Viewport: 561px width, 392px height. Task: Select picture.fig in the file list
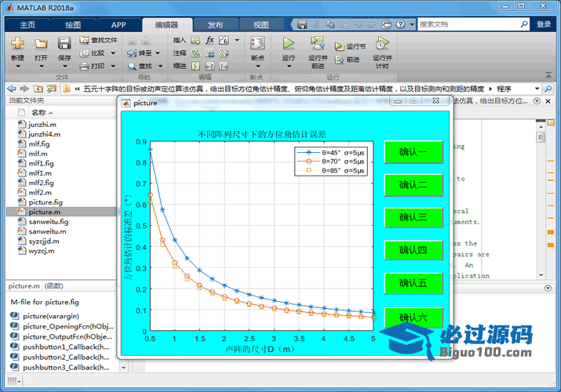pos(46,202)
